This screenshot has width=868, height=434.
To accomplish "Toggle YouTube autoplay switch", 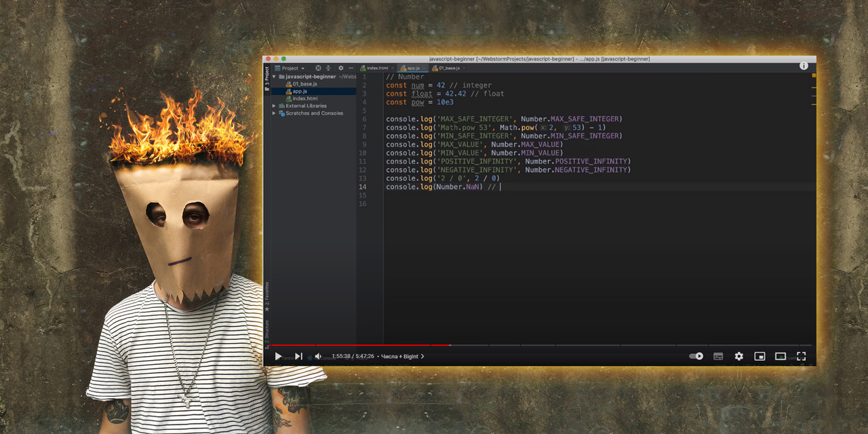I will pyautogui.click(x=696, y=356).
